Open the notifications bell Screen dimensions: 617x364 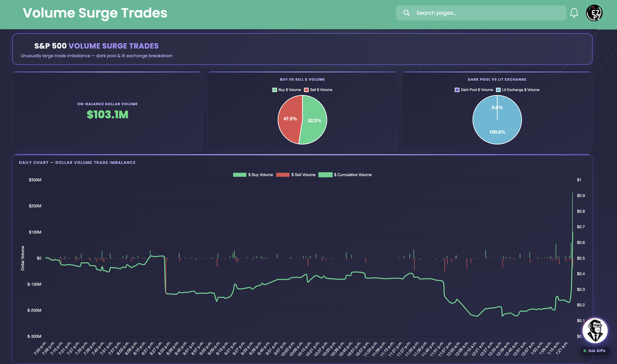pyautogui.click(x=574, y=13)
